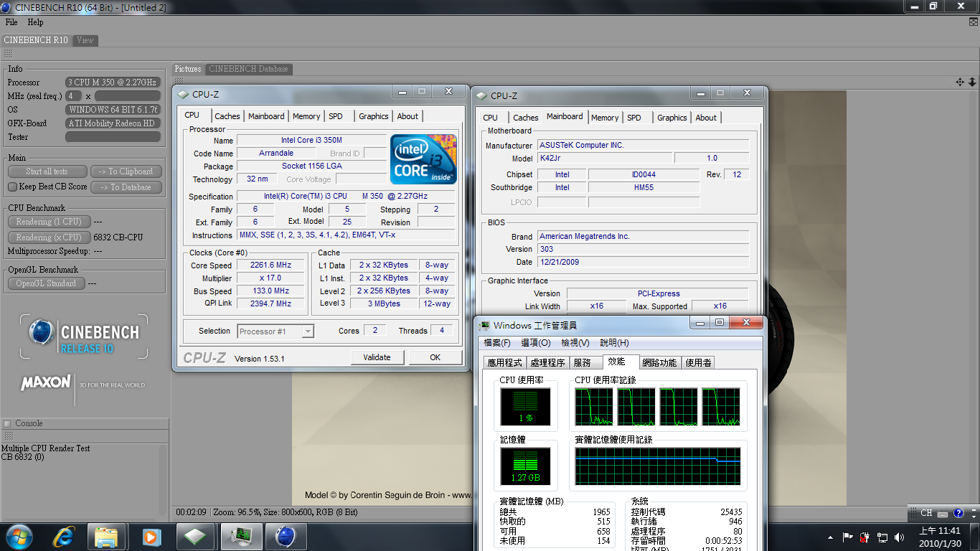The width and height of the screenshot is (980, 551).
Task: Open About tab in right CPU-Z window
Action: pyautogui.click(x=706, y=118)
